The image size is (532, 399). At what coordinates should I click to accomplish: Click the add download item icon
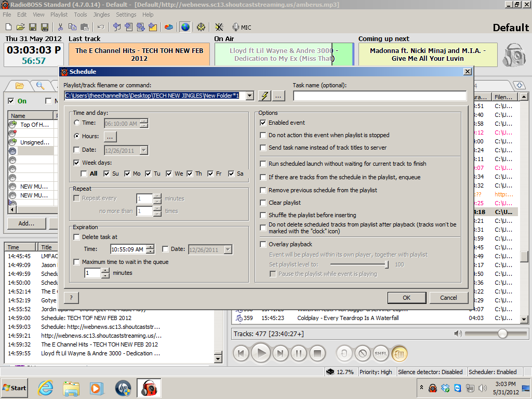(140, 27)
